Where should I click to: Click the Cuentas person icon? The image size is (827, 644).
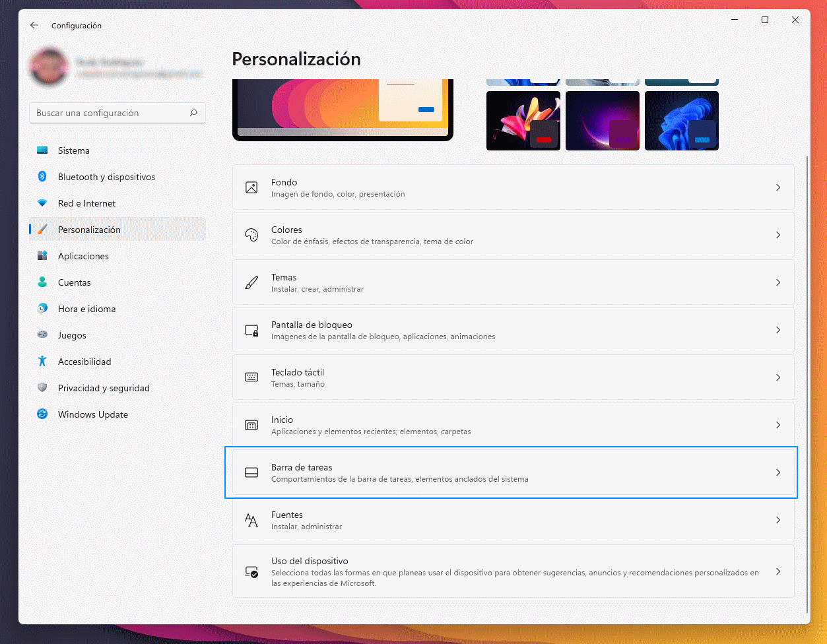click(x=42, y=282)
